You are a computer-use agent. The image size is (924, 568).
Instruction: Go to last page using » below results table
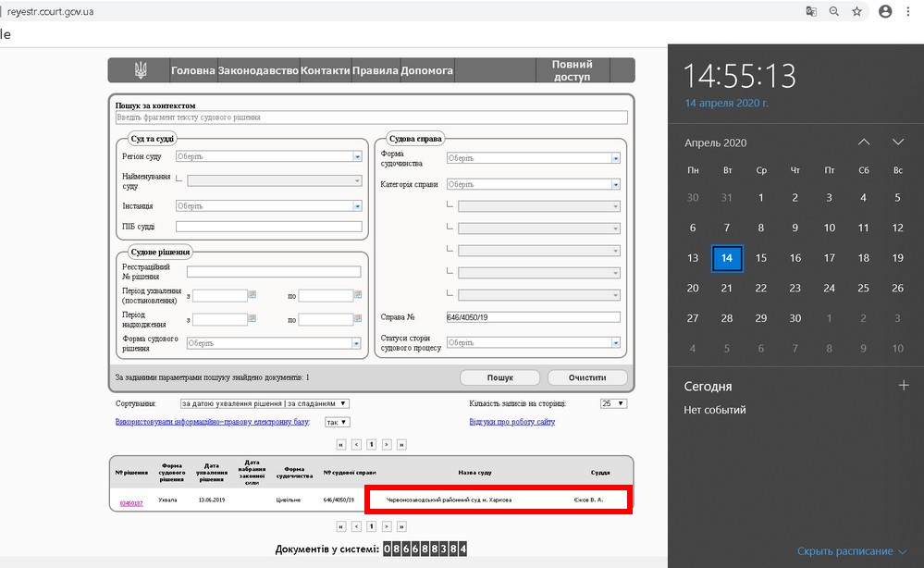tap(402, 526)
